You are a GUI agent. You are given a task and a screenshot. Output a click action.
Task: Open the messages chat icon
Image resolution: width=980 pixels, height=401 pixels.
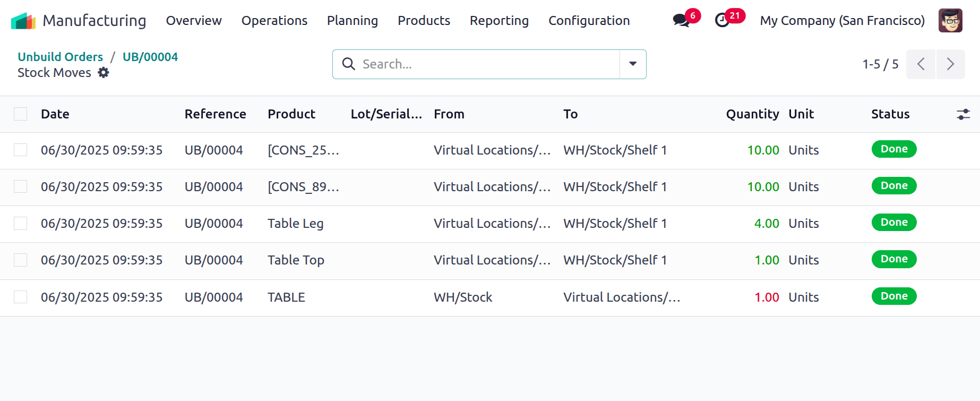pyautogui.click(x=681, y=21)
